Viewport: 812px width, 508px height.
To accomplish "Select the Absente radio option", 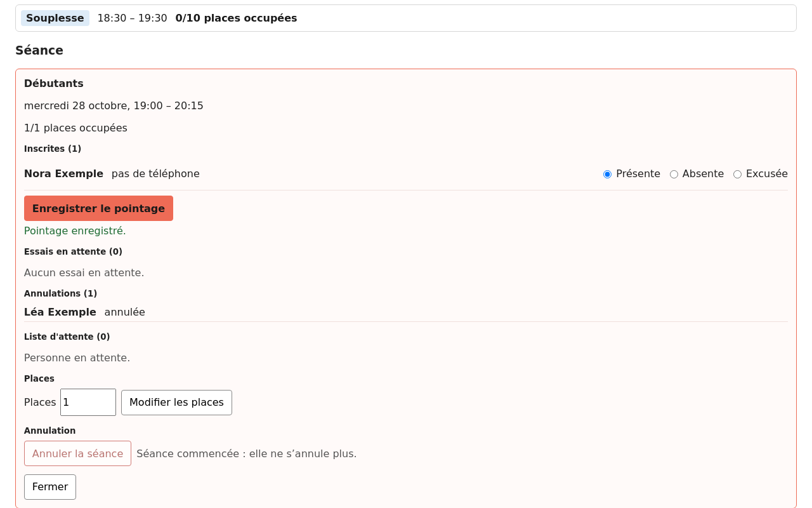I will click(674, 174).
